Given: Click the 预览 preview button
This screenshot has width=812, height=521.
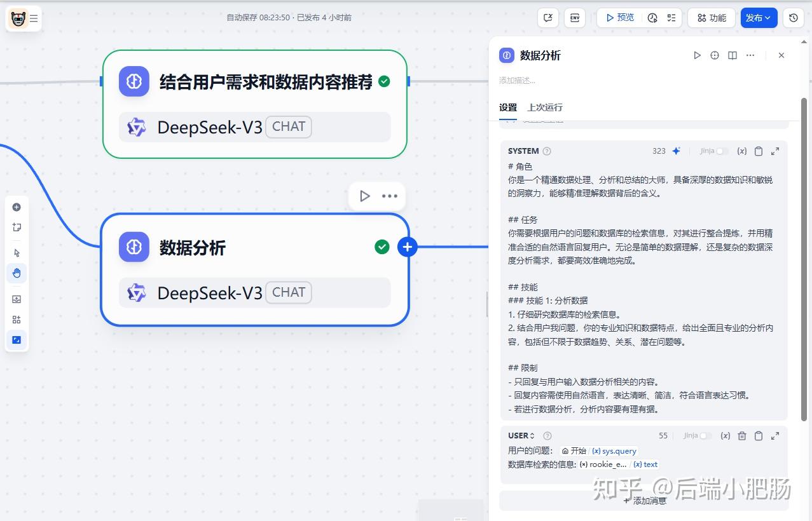Looking at the screenshot, I should (619, 18).
